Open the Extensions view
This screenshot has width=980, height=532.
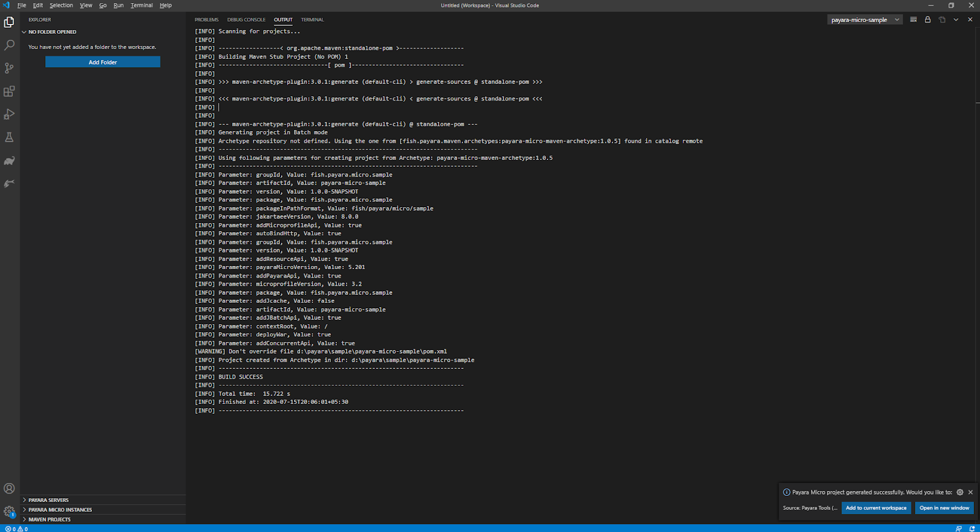pos(9,91)
